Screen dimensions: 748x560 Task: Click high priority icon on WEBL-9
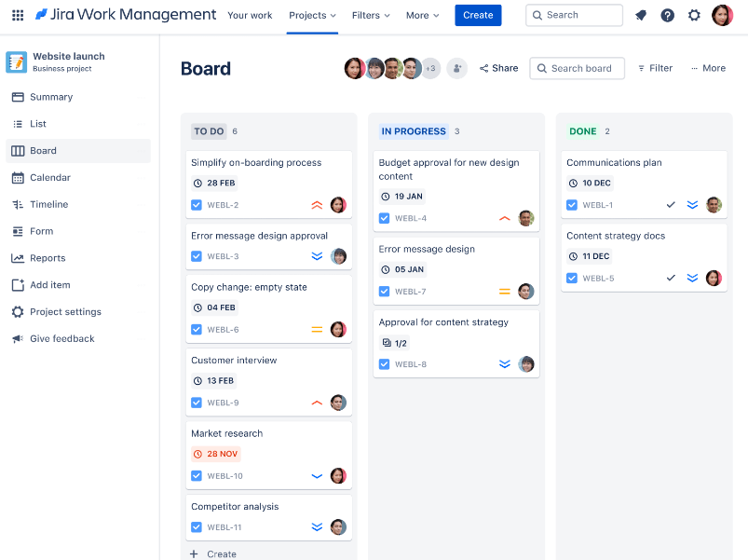[x=317, y=403]
